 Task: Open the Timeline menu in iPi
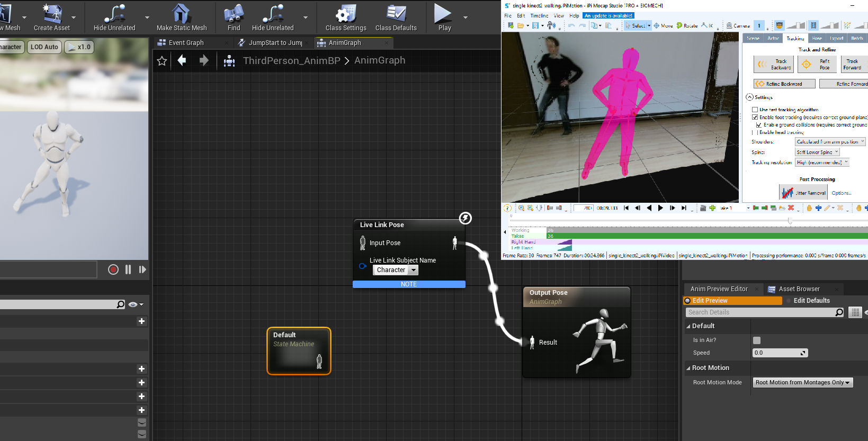(539, 16)
